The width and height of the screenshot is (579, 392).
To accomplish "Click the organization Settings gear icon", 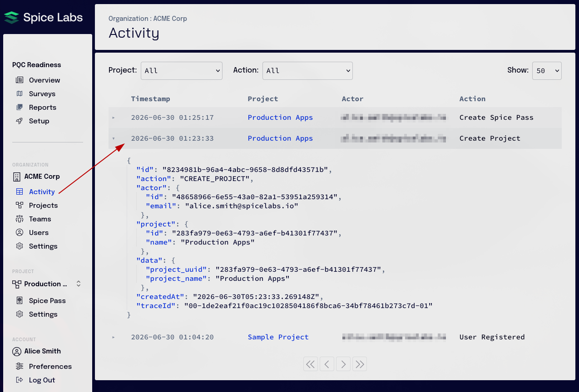I will [x=20, y=246].
